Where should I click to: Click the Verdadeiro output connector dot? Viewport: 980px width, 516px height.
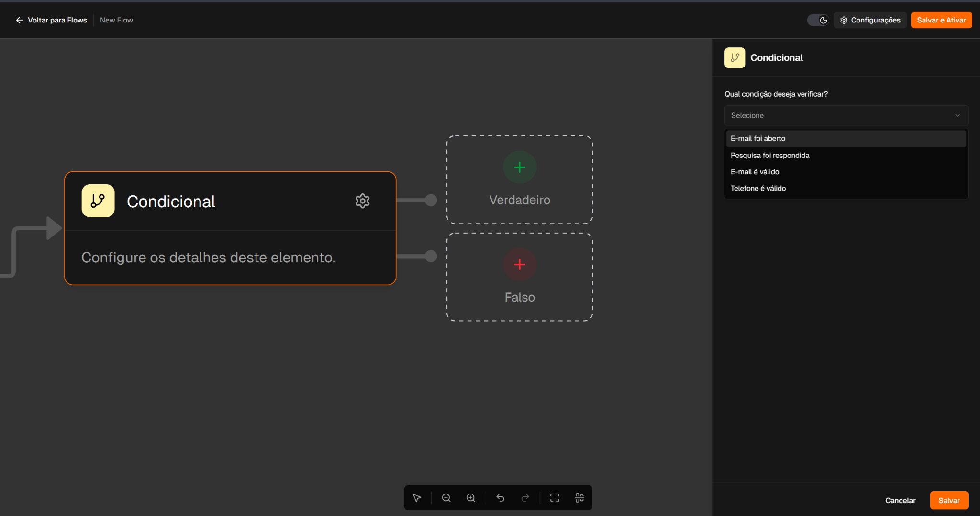pos(431,200)
